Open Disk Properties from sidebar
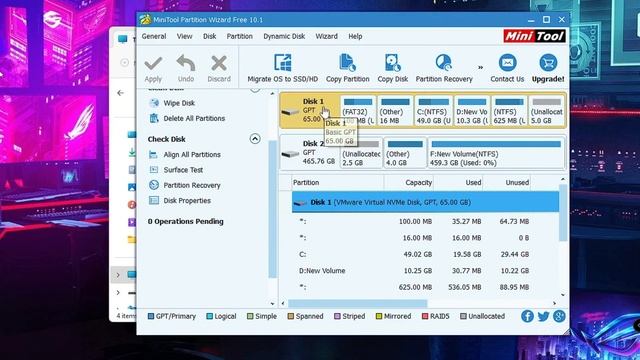Screen dimensions: 640x360 coord(187,201)
